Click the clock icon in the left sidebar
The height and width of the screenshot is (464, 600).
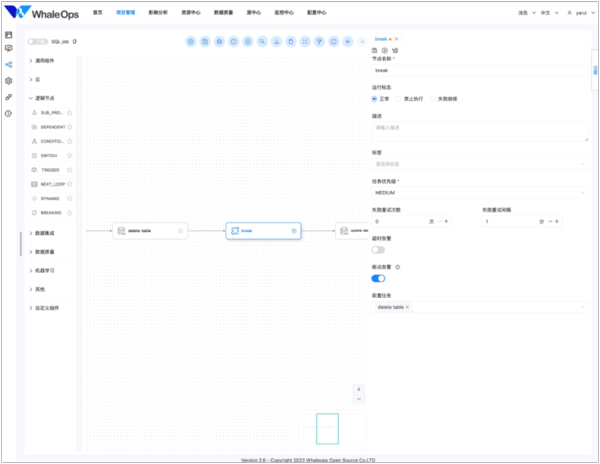click(x=9, y=113)
